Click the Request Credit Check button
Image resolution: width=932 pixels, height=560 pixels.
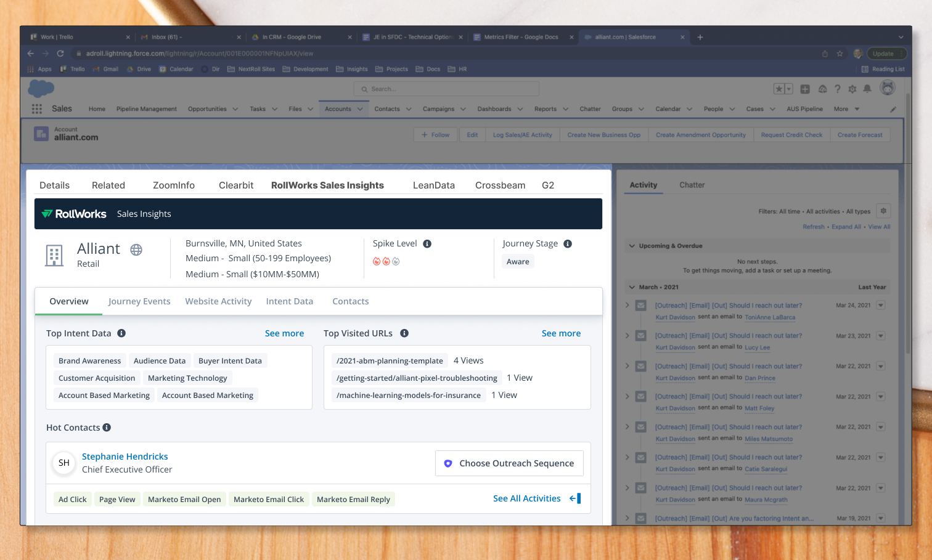(x=791, y=135)
